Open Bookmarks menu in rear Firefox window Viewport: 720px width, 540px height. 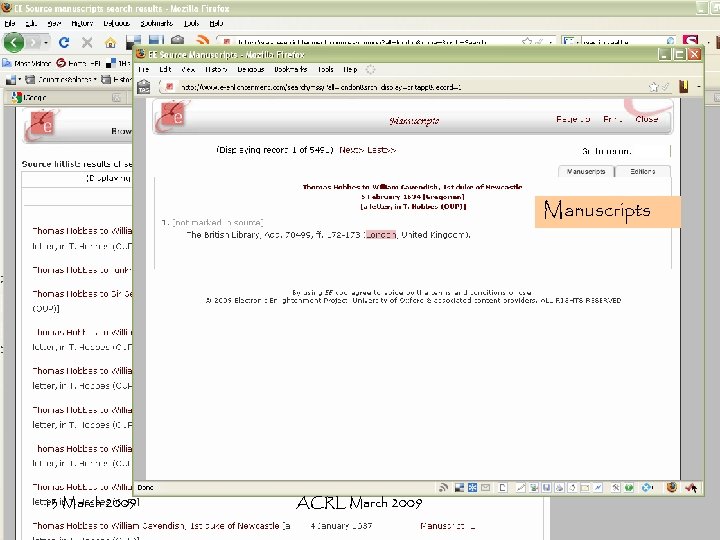(156, 23)
